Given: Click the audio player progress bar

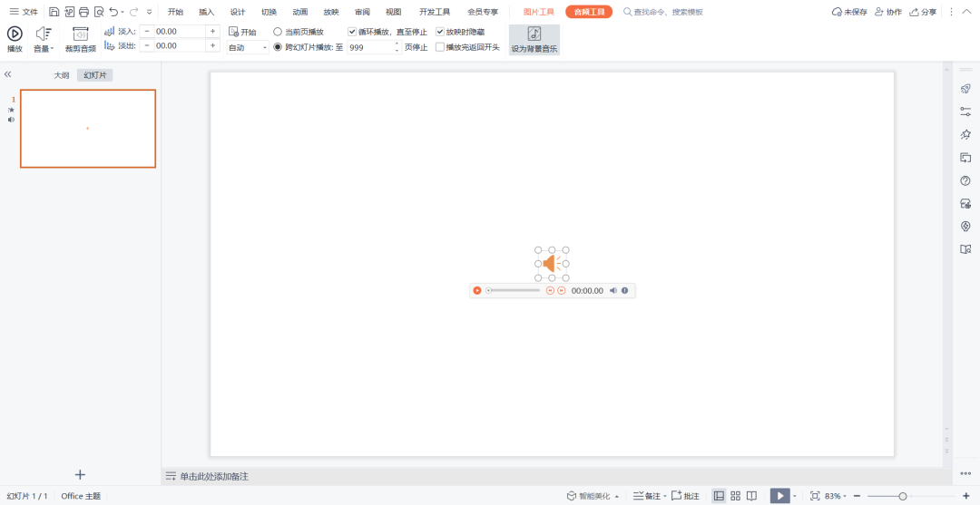Looking at the screenshot, I should [514, 290].
